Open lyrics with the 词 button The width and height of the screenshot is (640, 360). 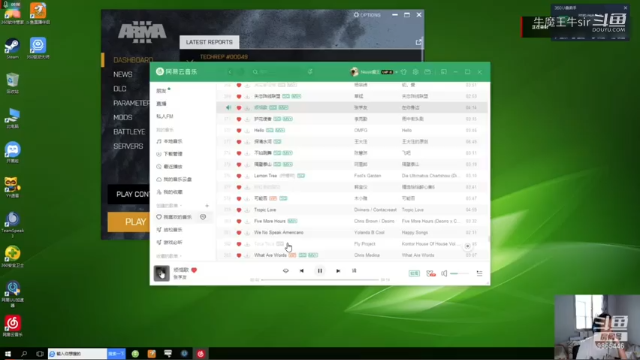click(354, 271)
